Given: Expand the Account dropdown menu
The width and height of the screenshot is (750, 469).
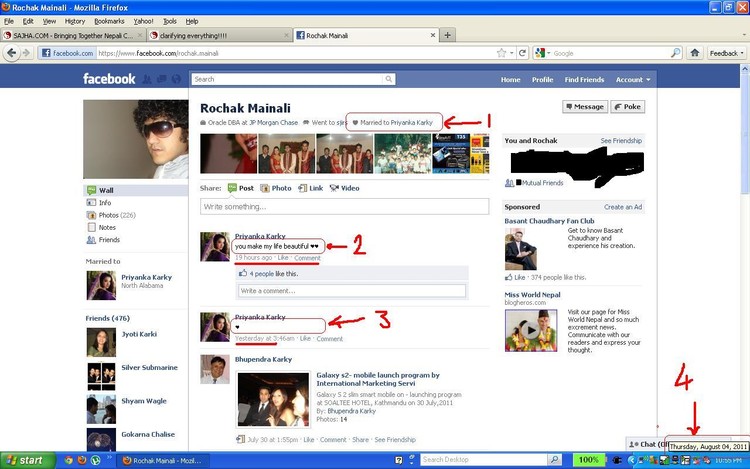Looking at the screenshot, I should (633, 79).
